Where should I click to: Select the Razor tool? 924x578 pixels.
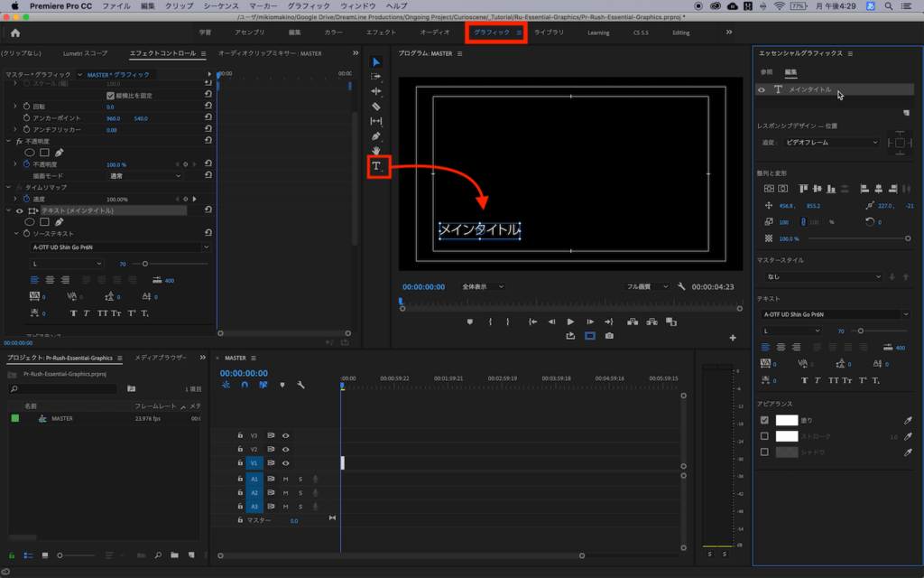point(376,107)
